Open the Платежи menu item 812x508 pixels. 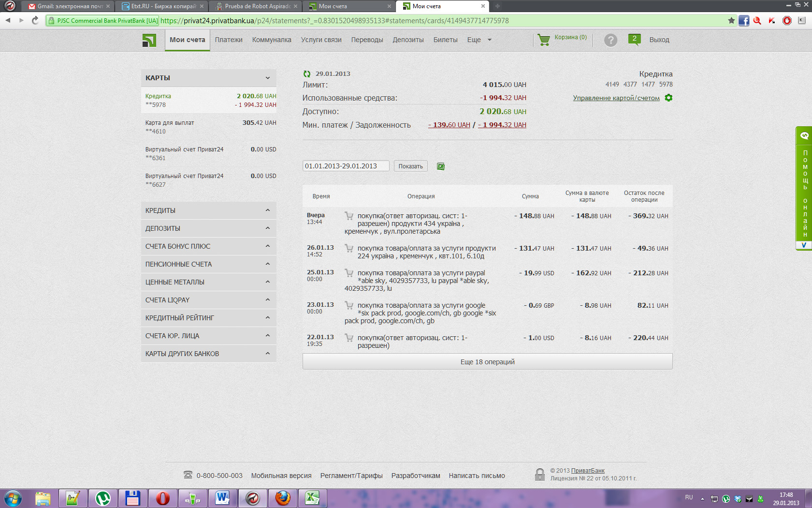(229, 40)
